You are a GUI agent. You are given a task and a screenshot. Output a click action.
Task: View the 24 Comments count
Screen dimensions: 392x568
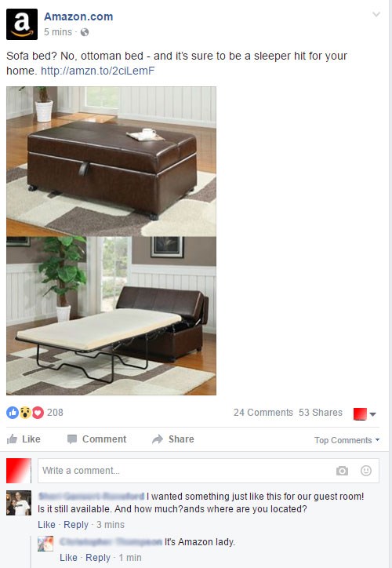coord(263,412)
